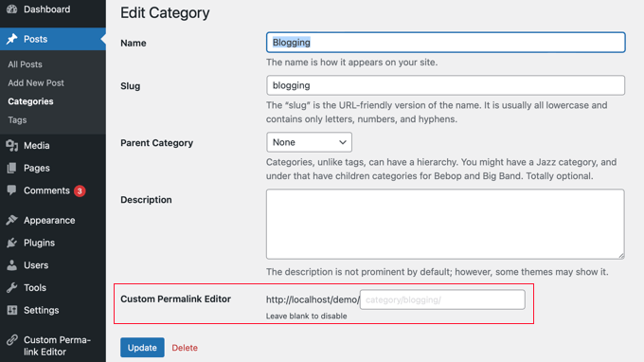The width and height of the screenshot is (644, 362).
Task: Click the description not prominent help text
Action: click(x=437, y=272)
